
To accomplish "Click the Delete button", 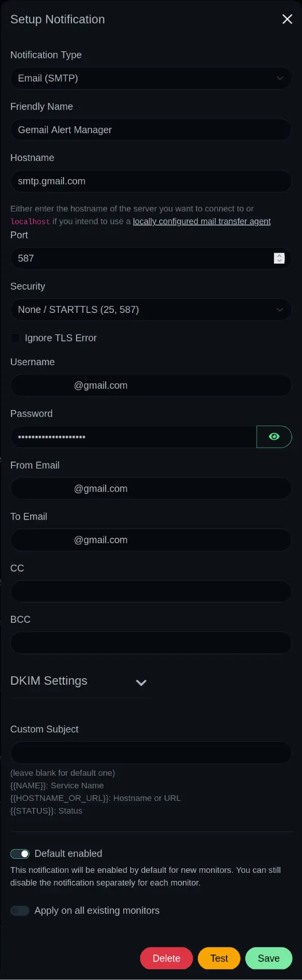I will pos(166,958).
